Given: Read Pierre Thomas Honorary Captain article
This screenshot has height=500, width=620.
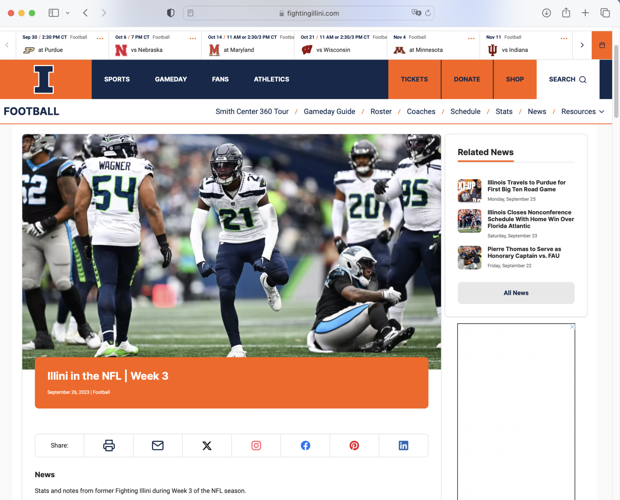Looking at the screenshot, I should click(x=524, y=252).
